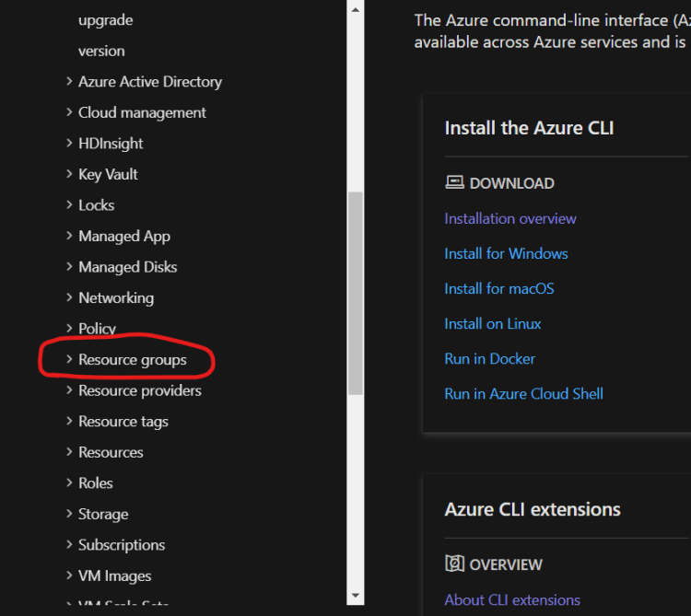Open Run in Azure Cloud Shell link
691x616 pixels.
(x=523, y=394)
